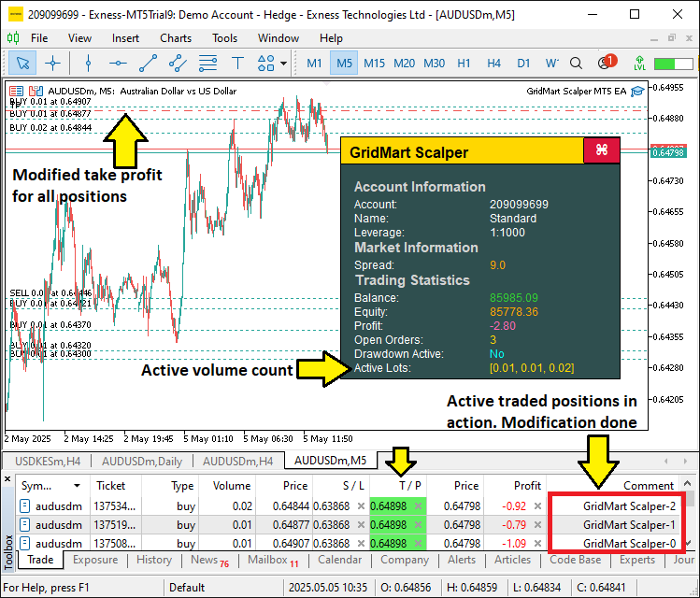Open the Experts toolbox tab
Screen dimensions: 700x598
tap(637, 560)
